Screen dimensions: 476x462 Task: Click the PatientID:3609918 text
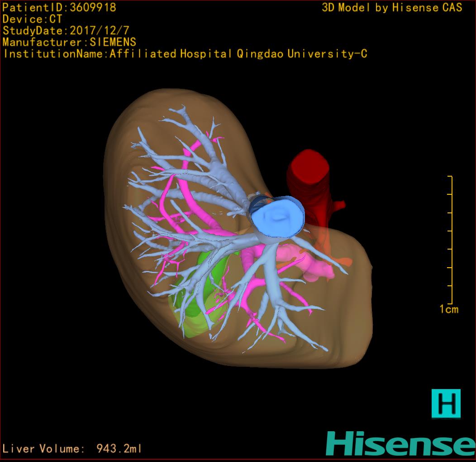coord(59,8)
